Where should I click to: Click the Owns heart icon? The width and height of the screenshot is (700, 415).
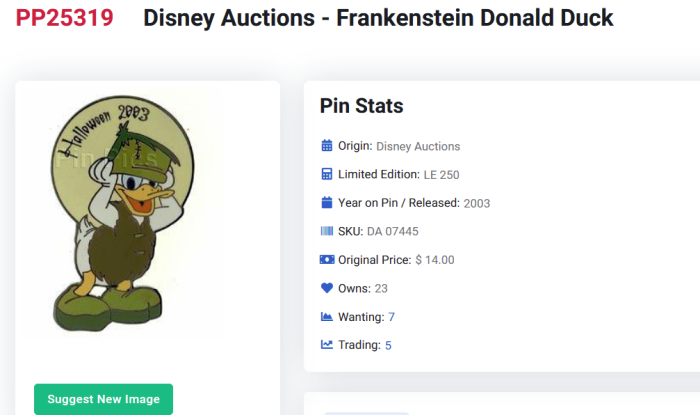pyautogui.click(x=326, y=288)
